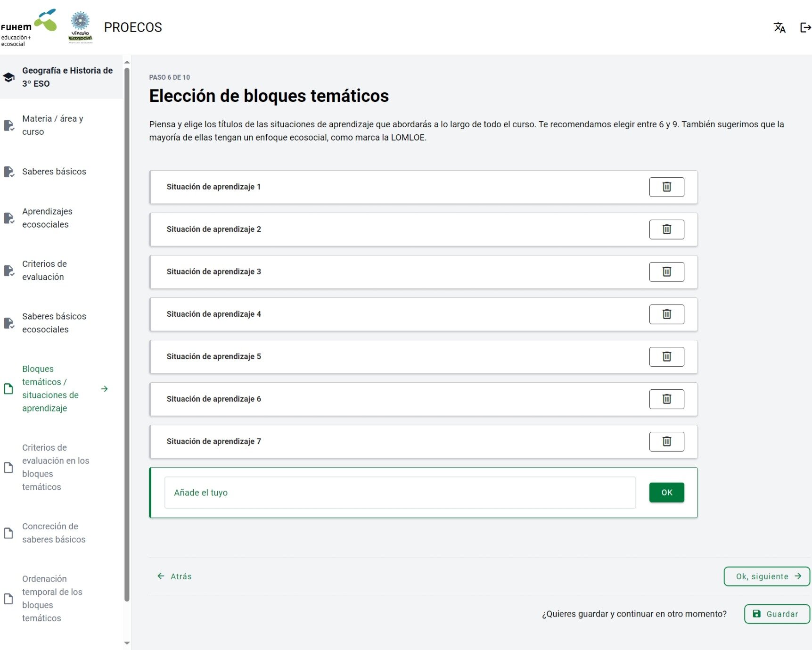Trash Situación de aprendizaje 2
Screen dimensions: 812x650
click(666, 230)
